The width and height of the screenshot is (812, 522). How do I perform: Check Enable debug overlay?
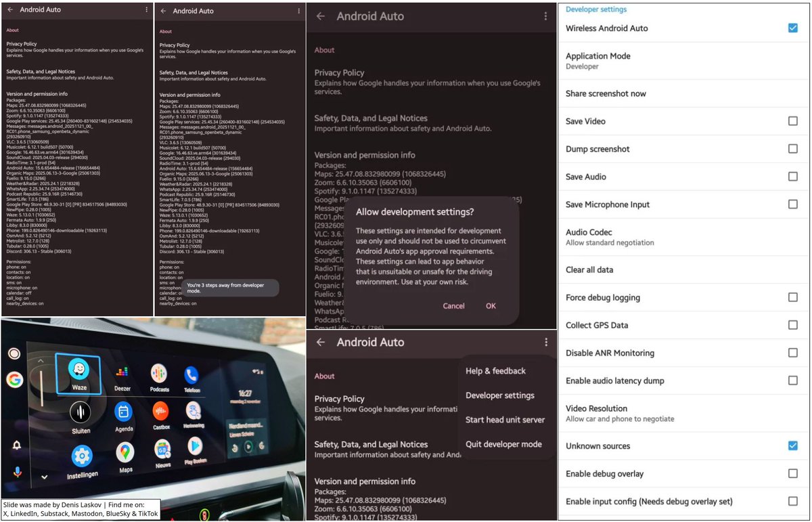point(792,473)
